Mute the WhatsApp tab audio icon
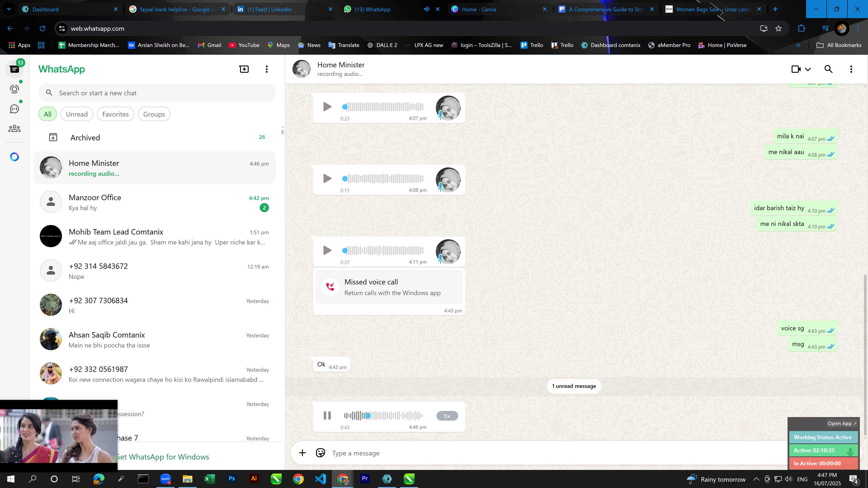 click(427, 9)
